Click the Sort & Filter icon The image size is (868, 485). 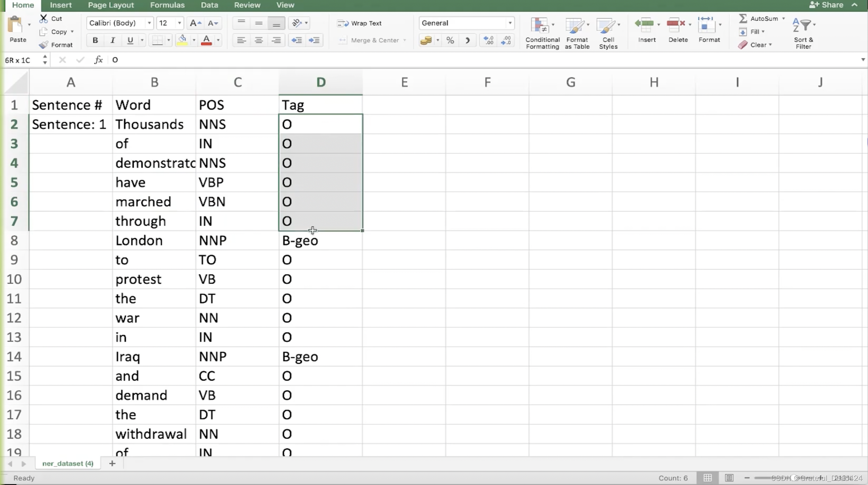(x=802, y=25)
